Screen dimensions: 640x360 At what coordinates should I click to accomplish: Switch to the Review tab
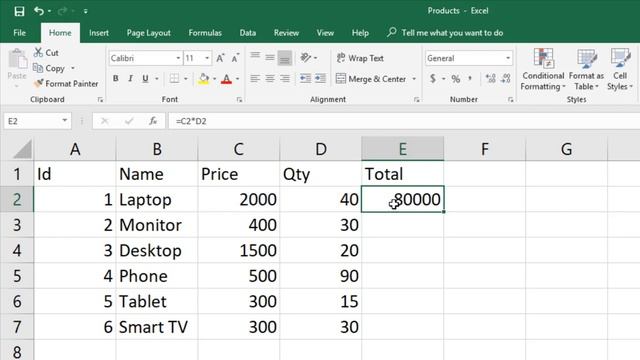tap(286, 33)
